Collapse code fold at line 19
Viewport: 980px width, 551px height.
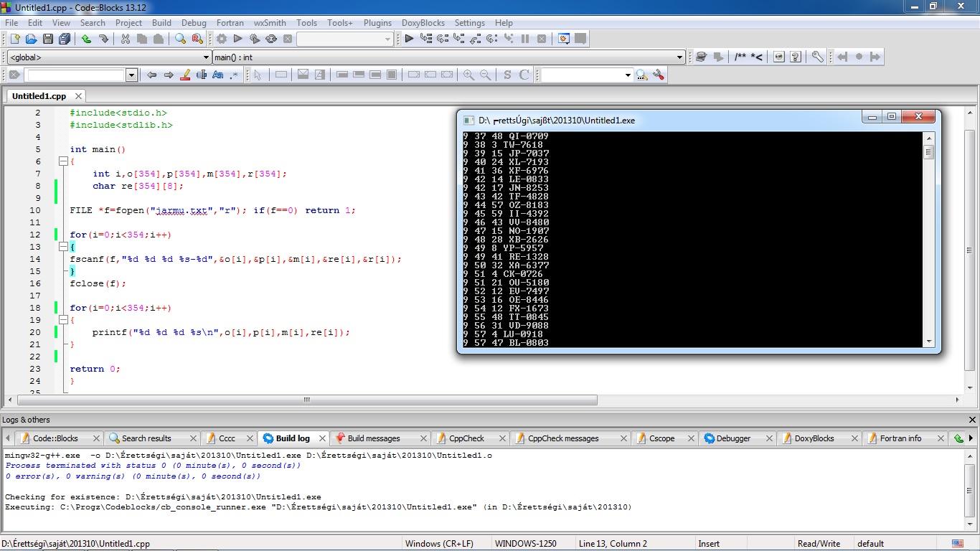[x=63, y=320]
